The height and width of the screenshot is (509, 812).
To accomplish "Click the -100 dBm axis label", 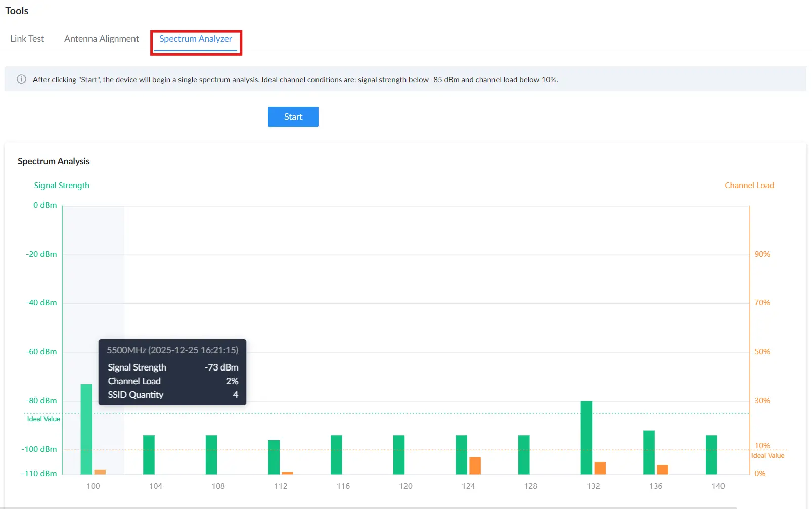I will coord(39,449).
